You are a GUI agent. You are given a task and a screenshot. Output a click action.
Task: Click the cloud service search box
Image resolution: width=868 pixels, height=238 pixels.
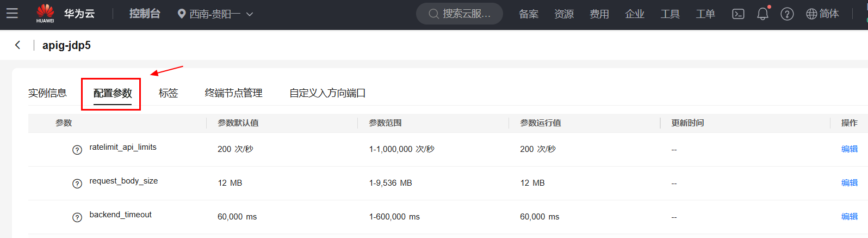point(460,14)
